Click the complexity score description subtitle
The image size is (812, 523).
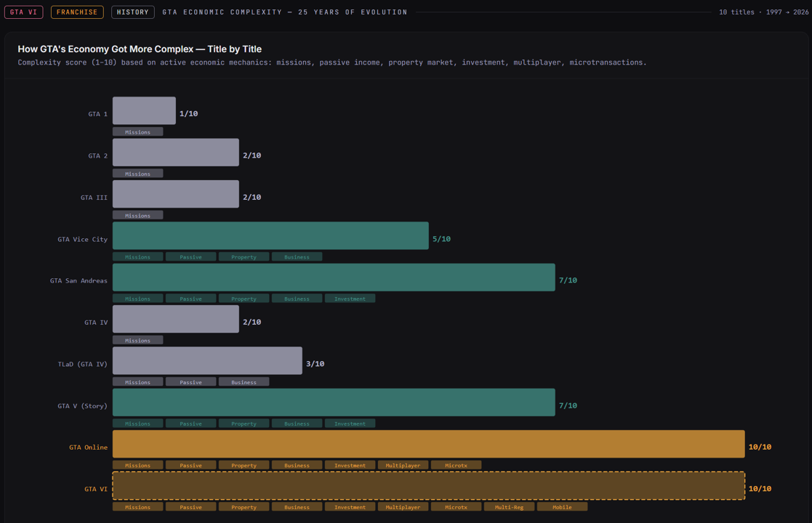(x=332, y=62)
